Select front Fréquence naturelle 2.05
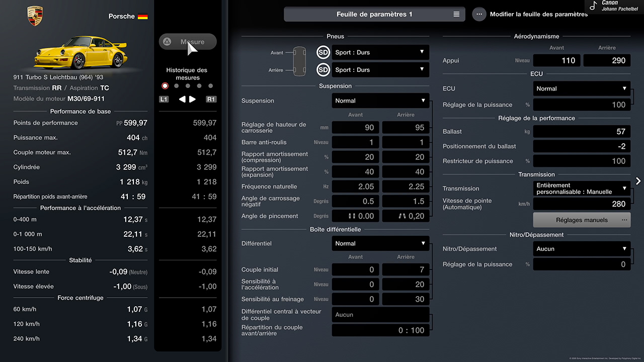This screenshot has height=362, width=644. (x=356, y=187)
